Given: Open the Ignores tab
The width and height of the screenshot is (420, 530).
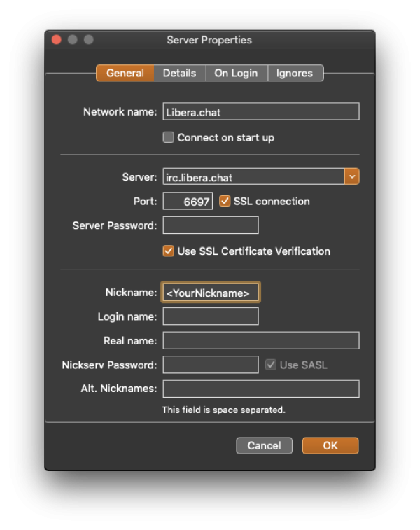Looking at the screenshot, I should click(x=295, y=73).
